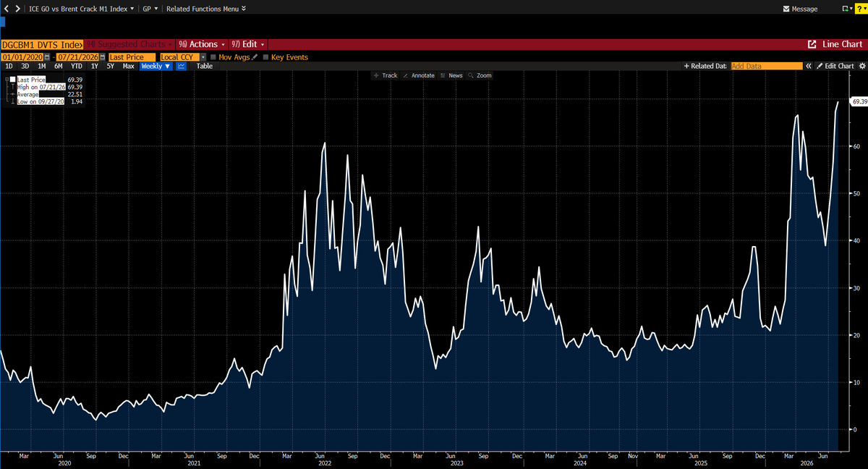Image resolution: width=868 pixels, height=469 pixels.
Task: Click the chart settings gear icon
Action: [x=861, y=66]
